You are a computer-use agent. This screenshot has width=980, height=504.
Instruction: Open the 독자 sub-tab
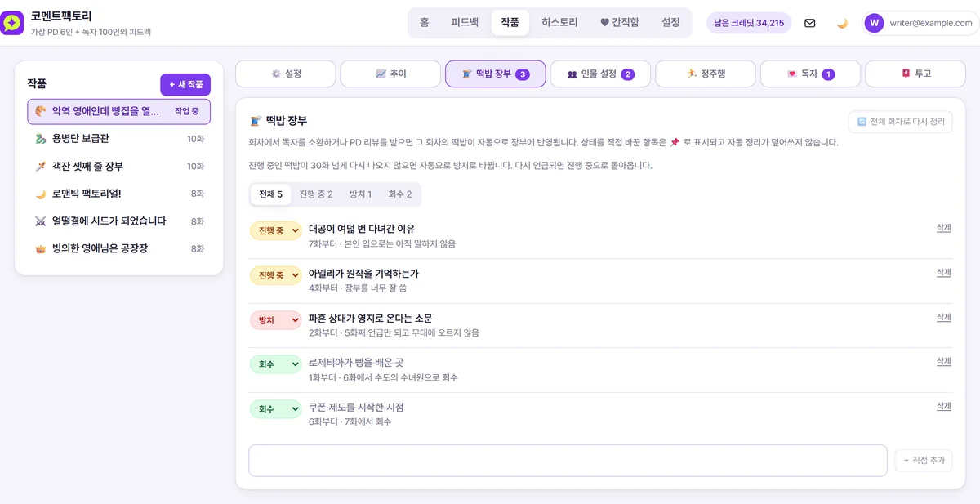[x=810, y=74]
